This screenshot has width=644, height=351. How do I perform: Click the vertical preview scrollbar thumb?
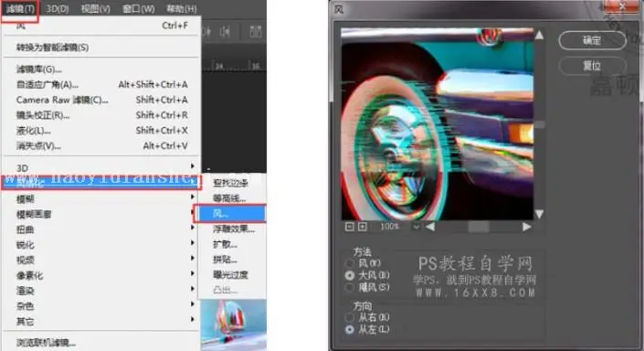[x=539, y=124]
